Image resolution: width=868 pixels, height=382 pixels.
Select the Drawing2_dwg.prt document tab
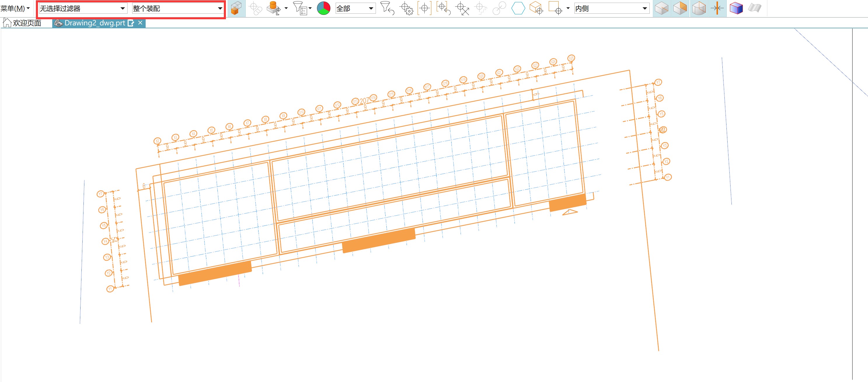point(95,23)
